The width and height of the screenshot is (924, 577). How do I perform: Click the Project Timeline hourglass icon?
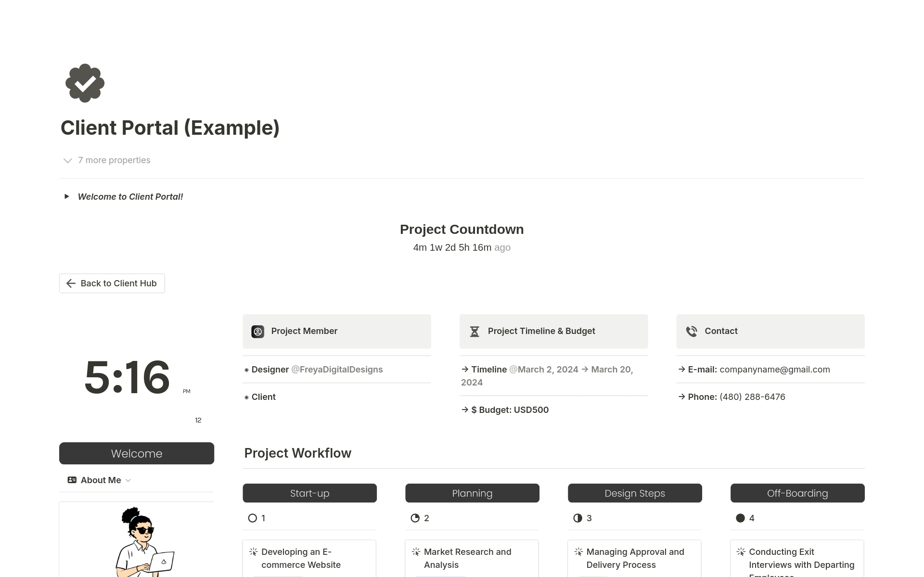(474, 331)
